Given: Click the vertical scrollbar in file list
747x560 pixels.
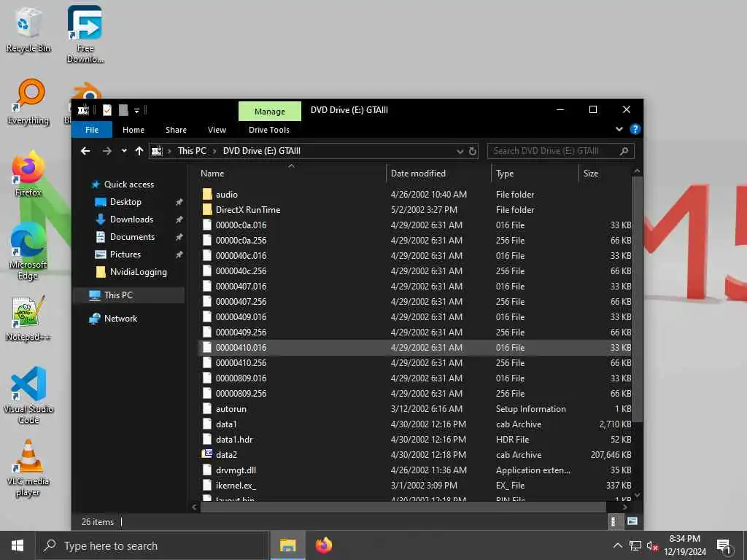Looking at the screenshot, I should click(638, 298).
